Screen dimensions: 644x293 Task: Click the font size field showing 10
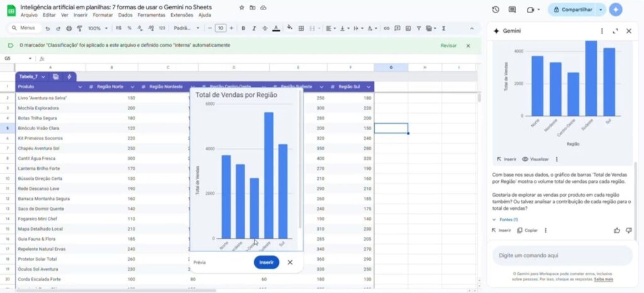coord(221,28)
